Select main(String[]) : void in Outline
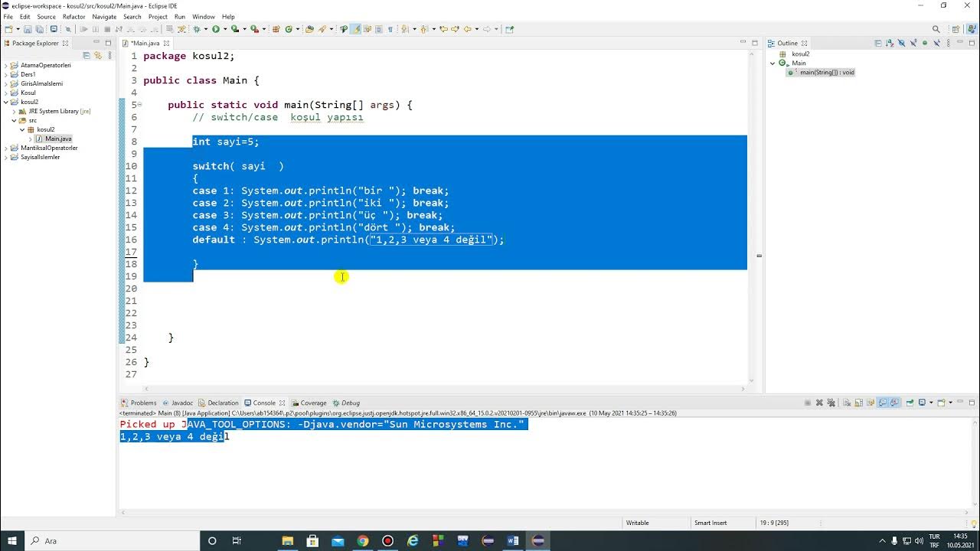The height and width of the screenshot is (551, 980). point(822,72)
